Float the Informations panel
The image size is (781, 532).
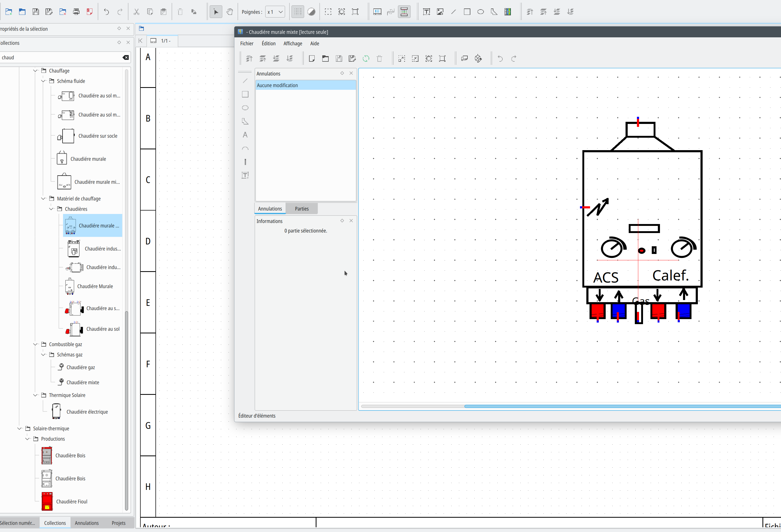[x=342, y=221]
